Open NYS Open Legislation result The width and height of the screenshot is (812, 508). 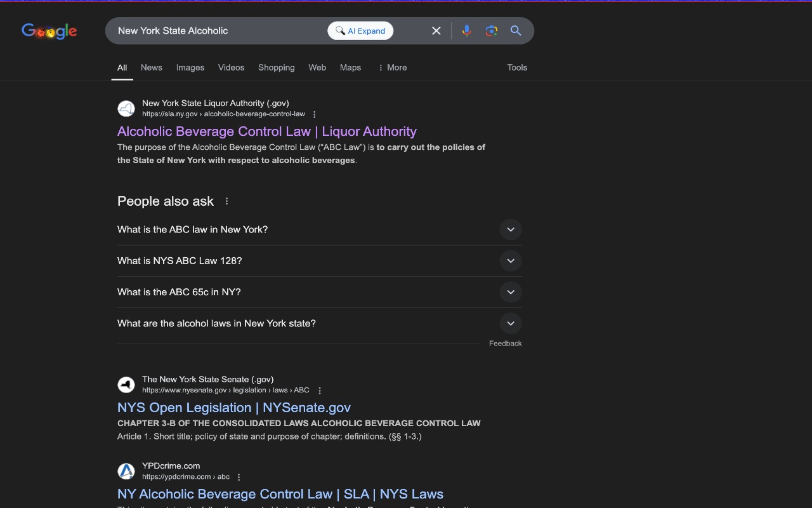pyautogui.click(x=234, y=408)
